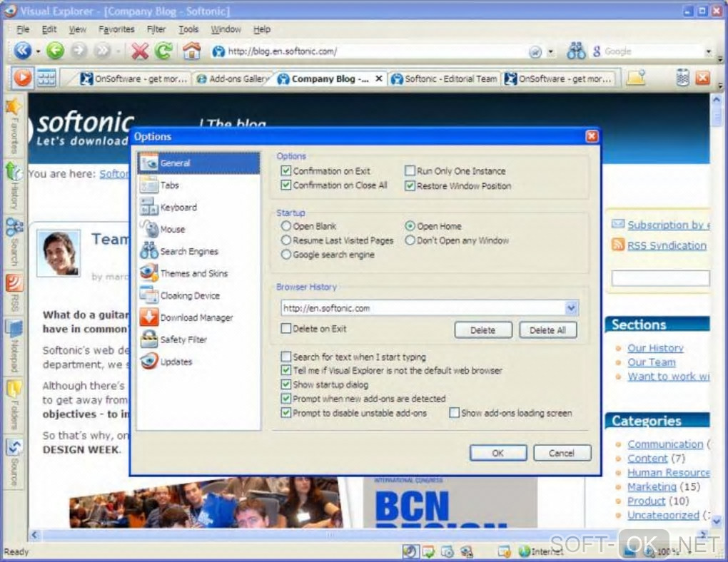This screenshot has height=562, width=728.
Task: Switch to the Add-ons Gallery tab
Action: [233, 79]
